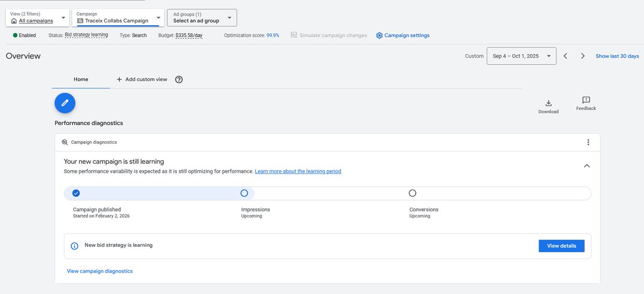Image resolution: width=644 pixels, height=294 pixels.
Task: Click the Campaign diagnostics magnifier icon
Action: tap(64, 142)
